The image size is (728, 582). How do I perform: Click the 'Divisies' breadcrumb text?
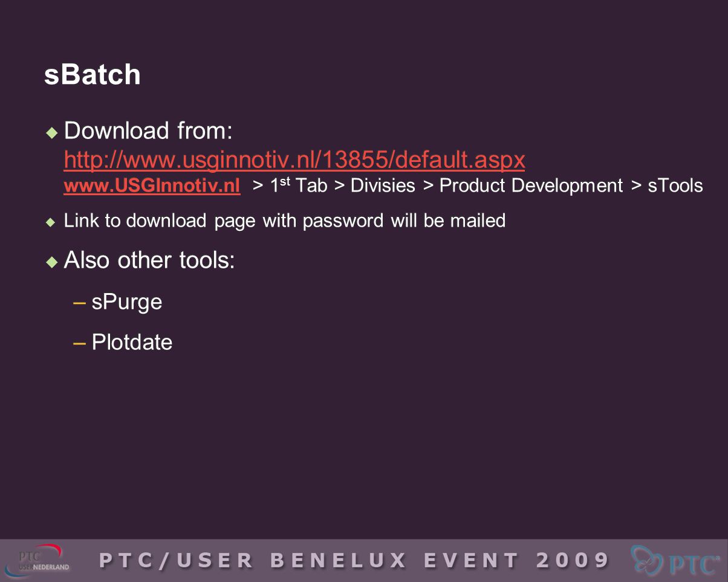click(x=383, y=186)
